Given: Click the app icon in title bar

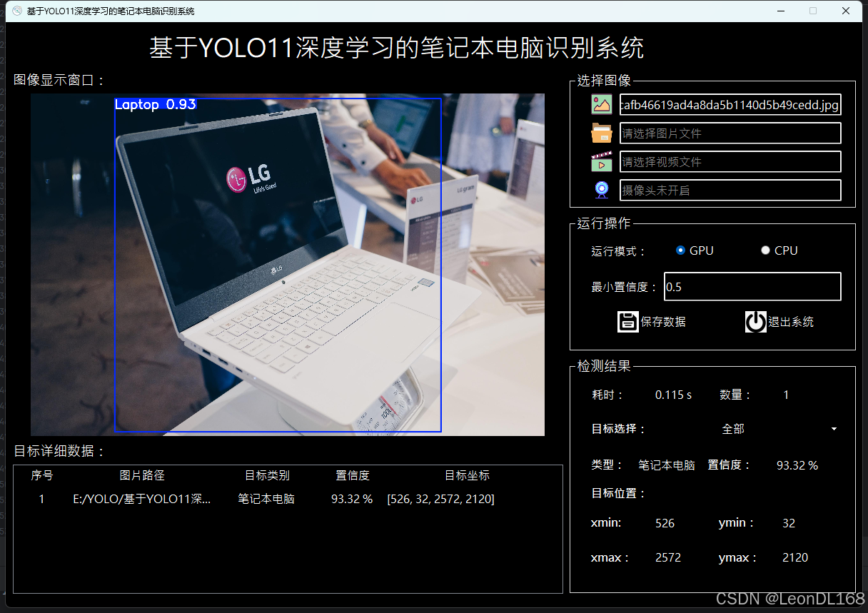Looking at the screenshot, I should pyautogui.click(x=17, y=11).
